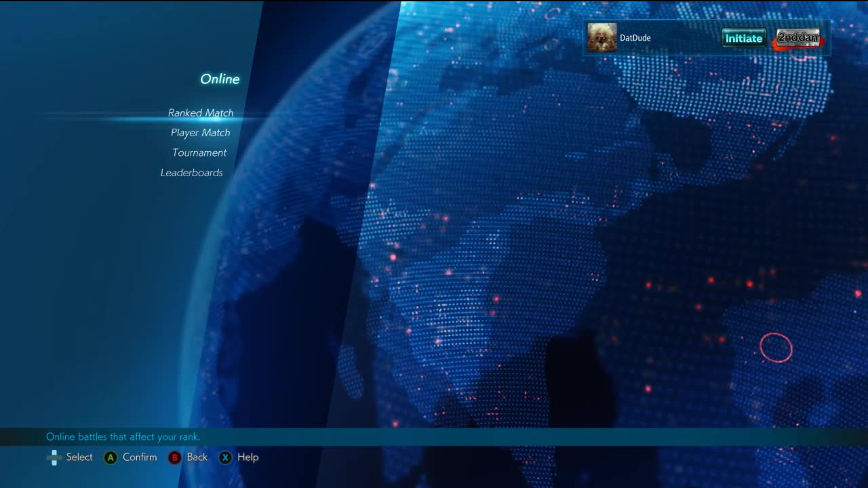Viewport: 868px width, 488px height.
Task: Click the Initiate rank badge
Action: pyautogui.click(x=744, y=38)
